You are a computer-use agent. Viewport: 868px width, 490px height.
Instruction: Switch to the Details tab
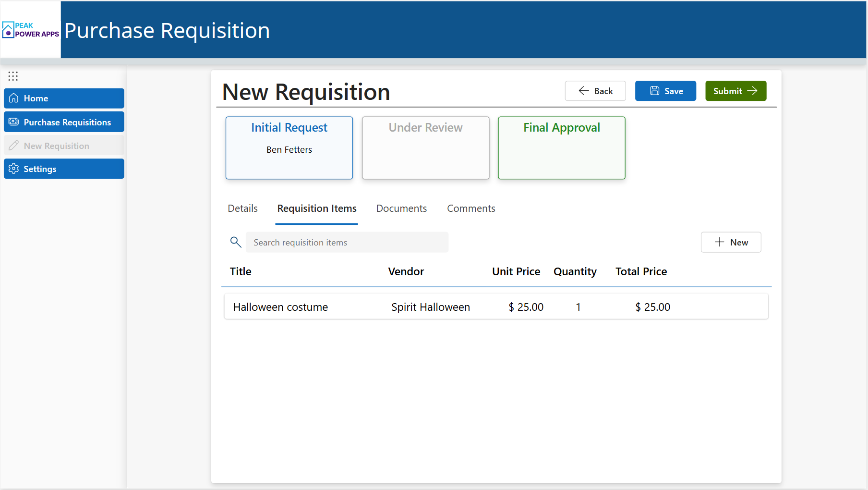coord(242,208)
